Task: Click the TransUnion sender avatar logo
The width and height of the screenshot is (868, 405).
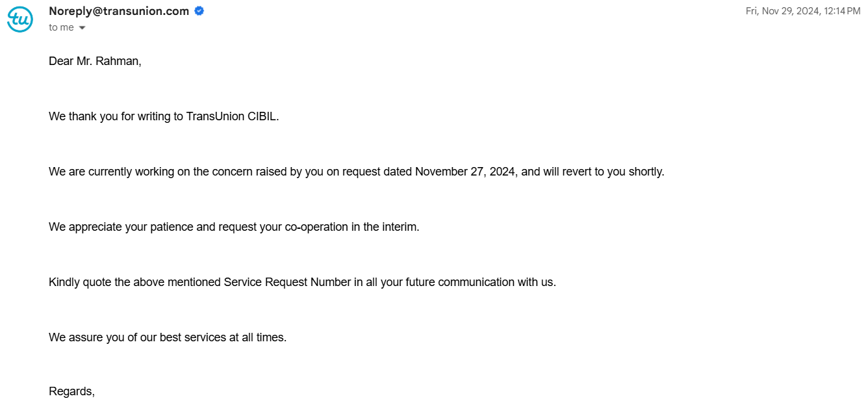Action: [x=20, y=20]
